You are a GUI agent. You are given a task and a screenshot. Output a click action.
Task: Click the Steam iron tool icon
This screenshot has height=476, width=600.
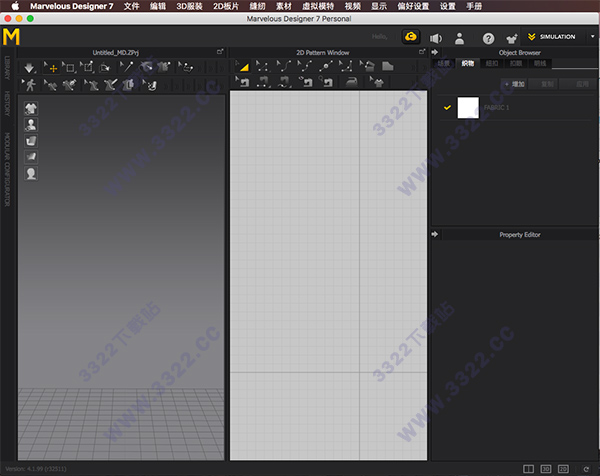tap(351, 82)
